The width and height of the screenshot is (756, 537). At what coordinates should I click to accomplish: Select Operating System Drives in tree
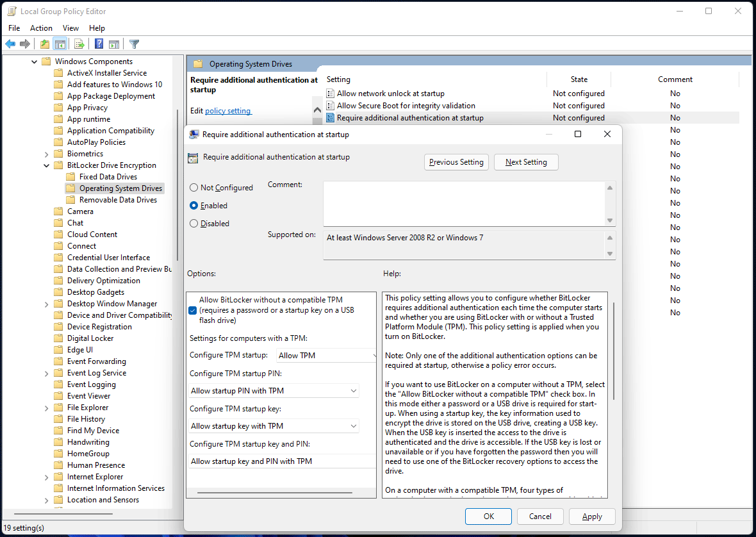point(120,188)
